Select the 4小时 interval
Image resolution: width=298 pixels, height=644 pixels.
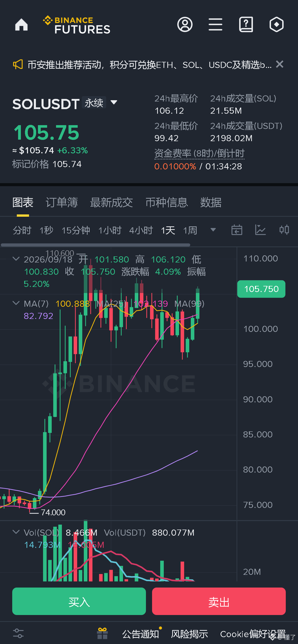141,230
